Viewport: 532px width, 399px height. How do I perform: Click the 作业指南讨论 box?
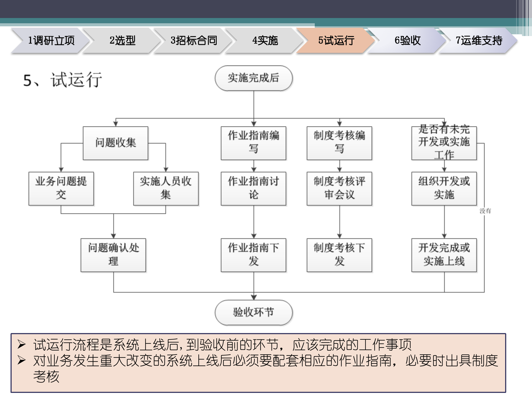tap(253, 188)
